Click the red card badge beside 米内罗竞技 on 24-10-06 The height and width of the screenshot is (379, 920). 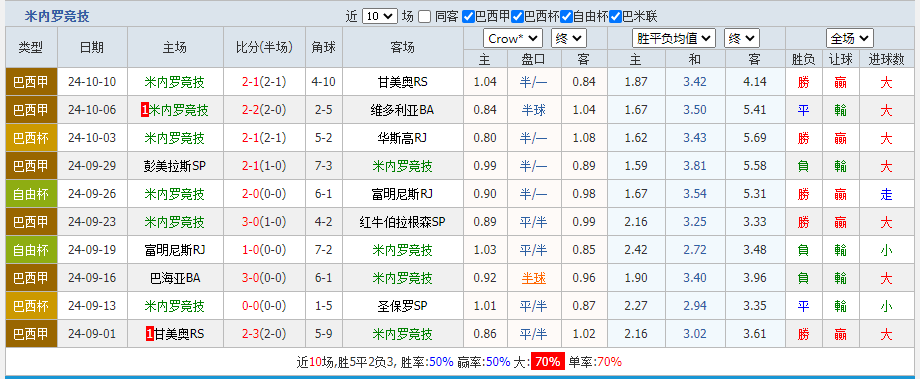pos(145,110)
